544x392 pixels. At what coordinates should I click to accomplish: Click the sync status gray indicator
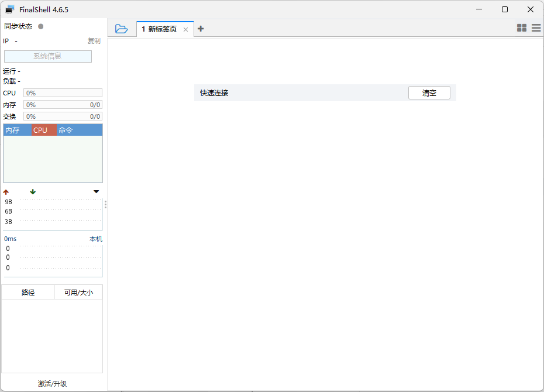point(40,26)
